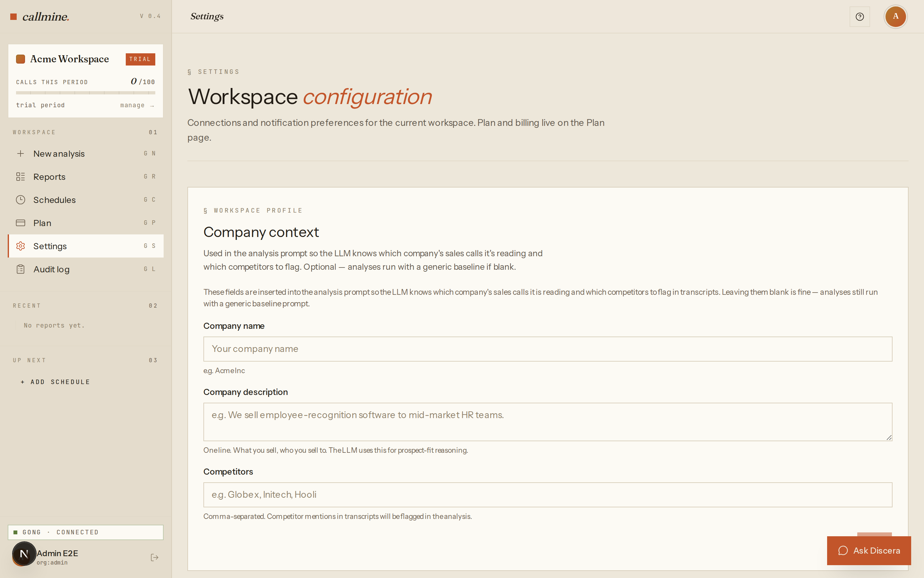Navigate to the Plan page
Screen dimensions: 924x578
click(x=86, y=223)
